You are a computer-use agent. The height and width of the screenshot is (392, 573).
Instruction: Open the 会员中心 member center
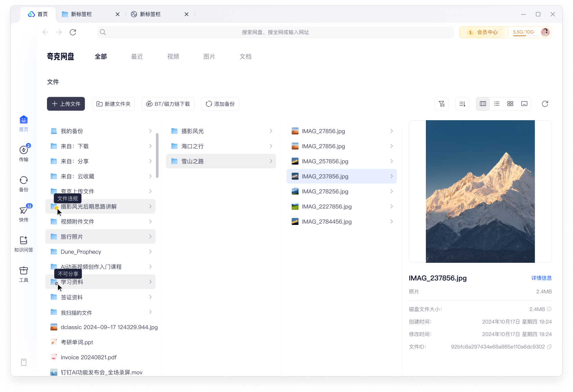[483, 32]
